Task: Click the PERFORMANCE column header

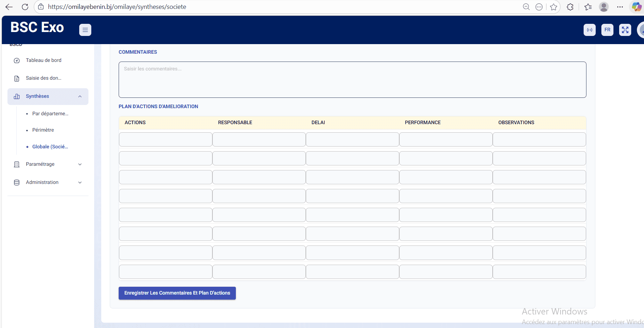Action: (423, 122)
